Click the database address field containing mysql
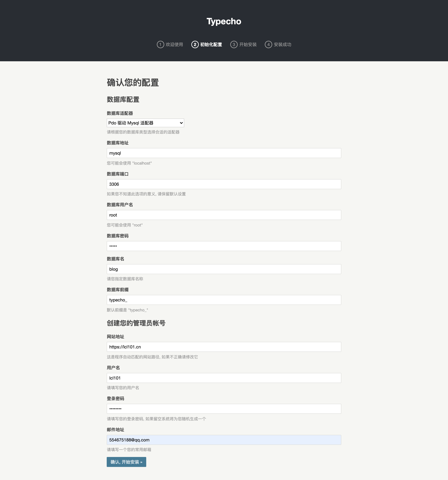The width and height of the screenshot is (448, 480). click(x=224, y=153)
